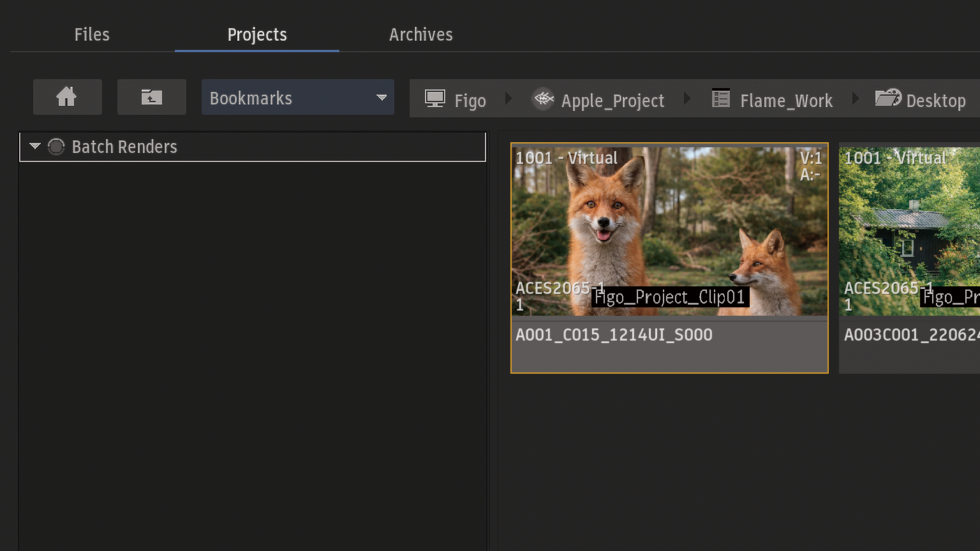Image resolution: width=980 pixels, height=551 pixels.
Task: Click the breadcrumb arrow after Figo
Action: click(x=509, y=99)
